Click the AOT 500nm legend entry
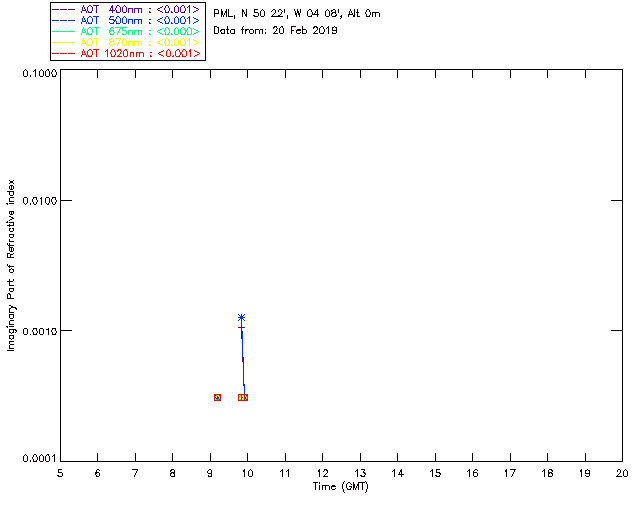 [126, 20]
